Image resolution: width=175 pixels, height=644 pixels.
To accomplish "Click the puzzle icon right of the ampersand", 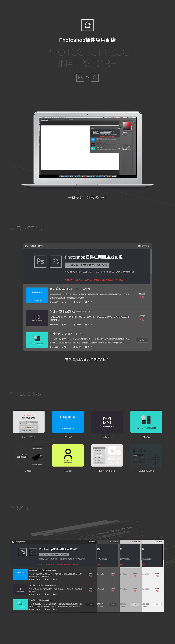I will click(x=94, y=77).
